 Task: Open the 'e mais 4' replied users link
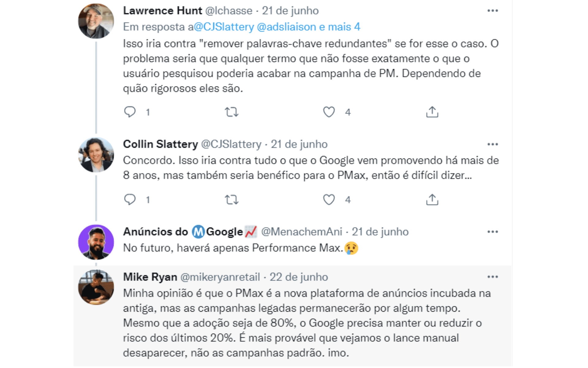(x=340, y=27)
